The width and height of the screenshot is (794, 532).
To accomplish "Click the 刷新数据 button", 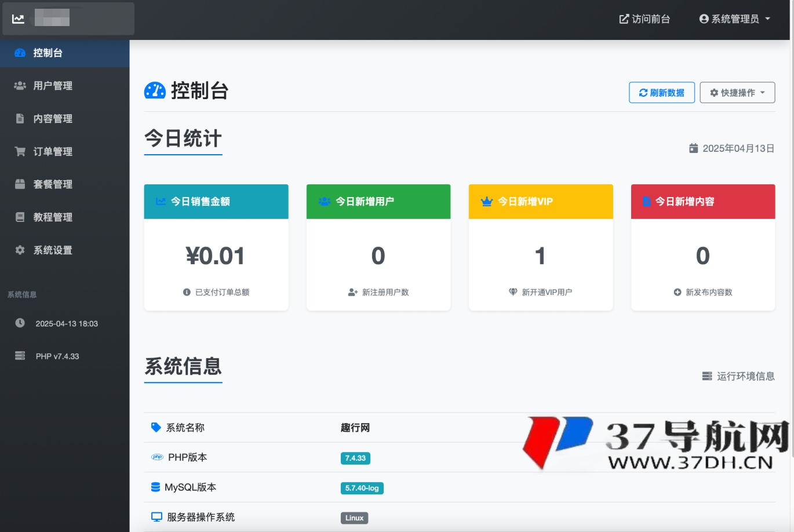I will pos(662,92).
